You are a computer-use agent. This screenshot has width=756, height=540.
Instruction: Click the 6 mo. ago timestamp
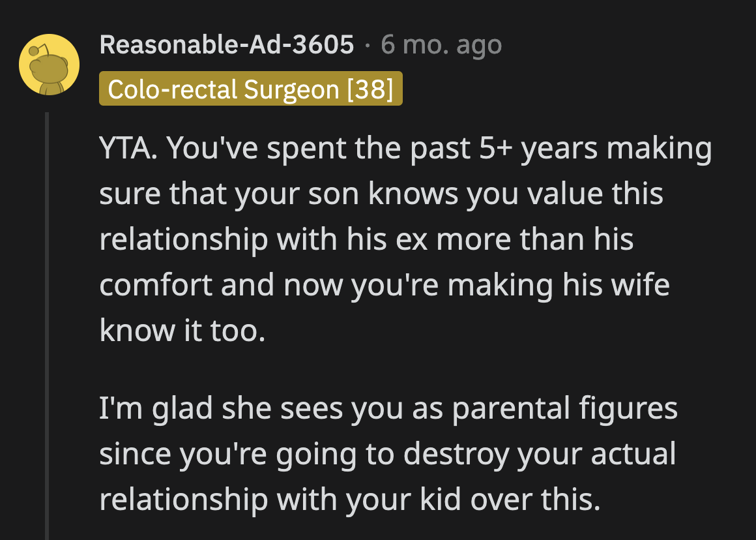[443, 44]
